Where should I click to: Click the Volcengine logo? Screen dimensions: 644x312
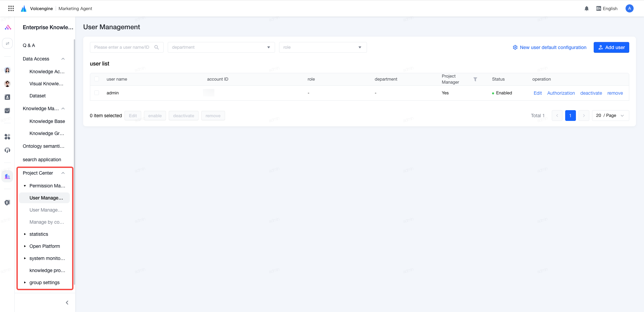click(23, 8)
